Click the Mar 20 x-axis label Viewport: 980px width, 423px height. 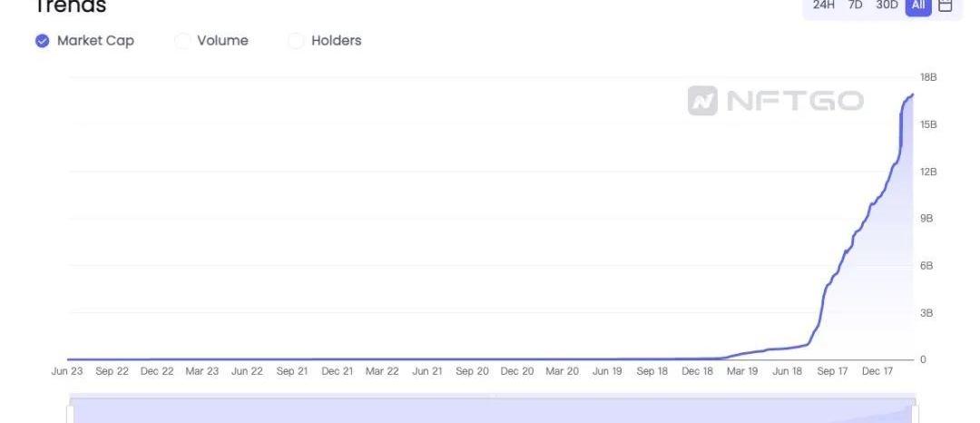pyautogui.click(x=562, y=372)
